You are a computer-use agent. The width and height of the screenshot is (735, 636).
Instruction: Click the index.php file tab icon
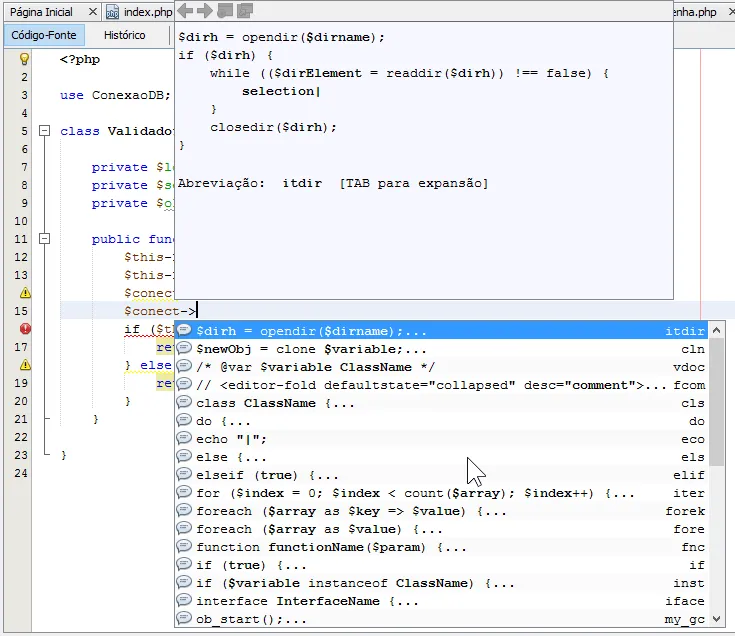point(113,12)
